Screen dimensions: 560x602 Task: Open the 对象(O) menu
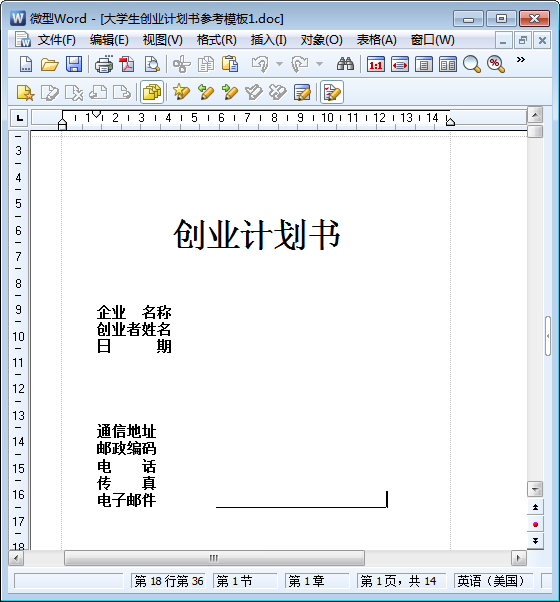pyautogui.click(x=321, y=40)
